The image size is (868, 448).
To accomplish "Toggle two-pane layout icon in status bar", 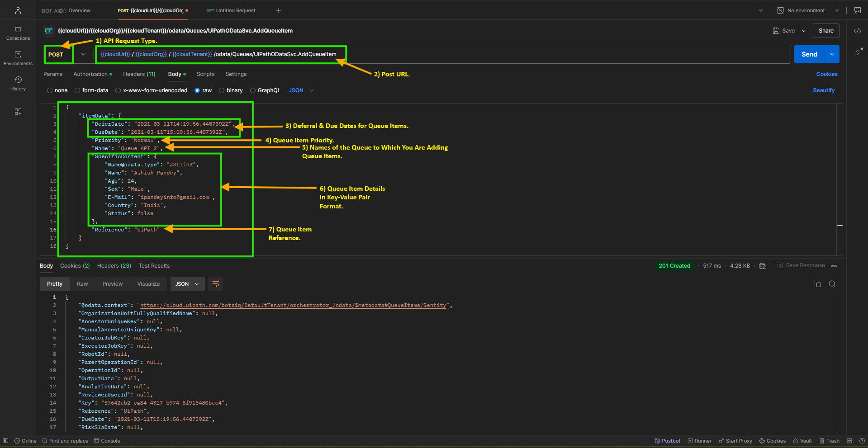I will 849,441.
